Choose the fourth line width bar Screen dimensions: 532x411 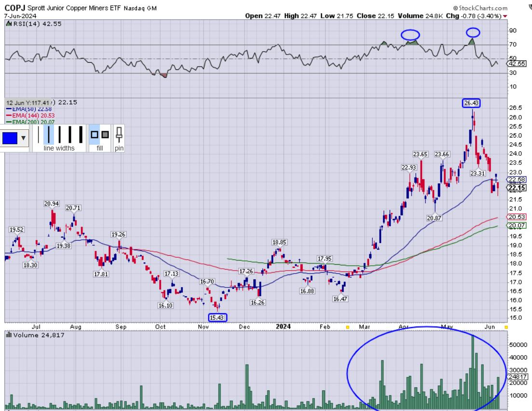pos(70,135)
